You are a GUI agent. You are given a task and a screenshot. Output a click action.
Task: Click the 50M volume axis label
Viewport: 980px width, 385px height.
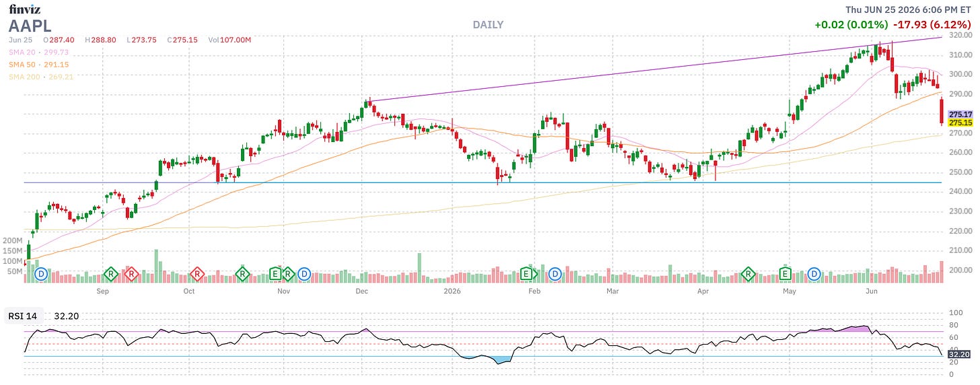(x=15, y=271)
